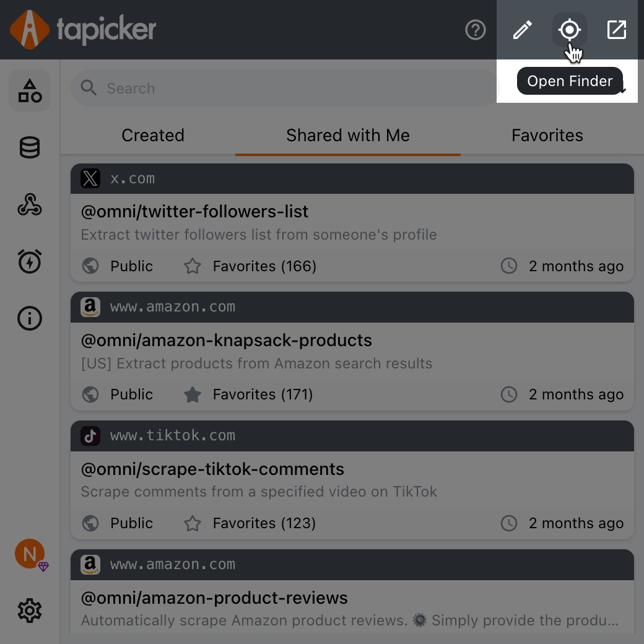Click the pencil edit icon
644x644 pixels.
pos(522,30)
